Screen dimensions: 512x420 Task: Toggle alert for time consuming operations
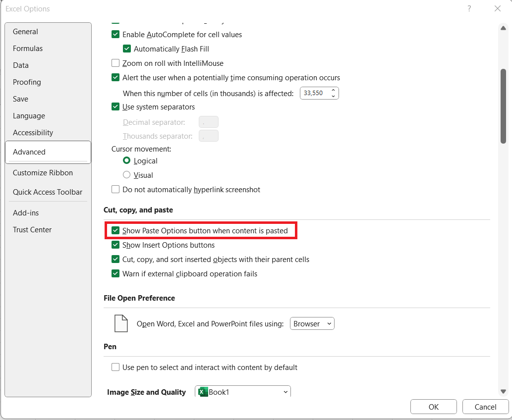click(115, 77)
